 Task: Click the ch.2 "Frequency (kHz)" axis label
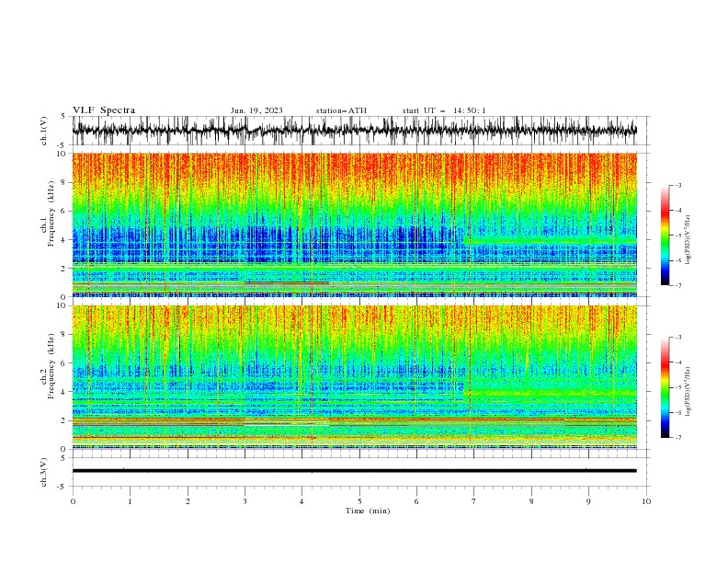(51, 365)
